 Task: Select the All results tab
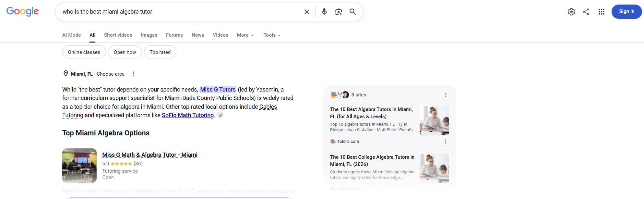click(x=92, y=35)
